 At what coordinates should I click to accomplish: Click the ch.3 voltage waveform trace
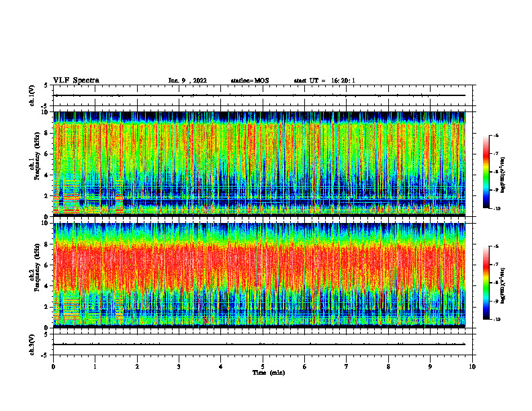coord(259,345)
